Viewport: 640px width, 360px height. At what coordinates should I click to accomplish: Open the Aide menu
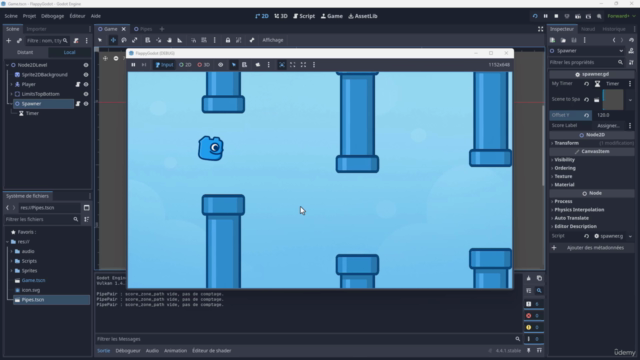point(96,16)
